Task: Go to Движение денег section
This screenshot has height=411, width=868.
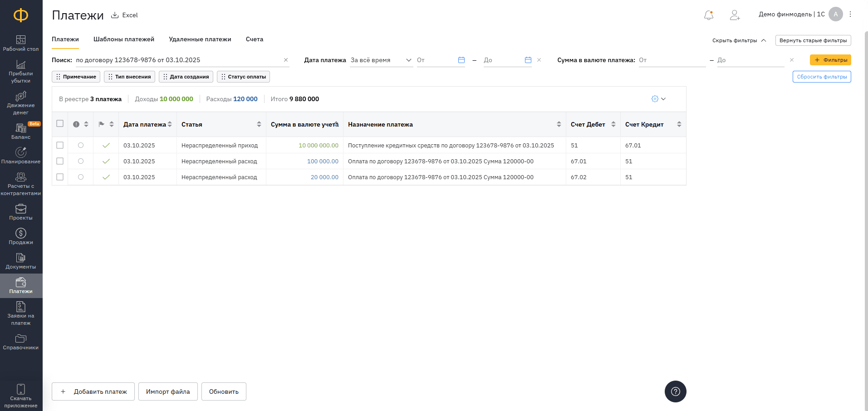Action: [21, 103]
